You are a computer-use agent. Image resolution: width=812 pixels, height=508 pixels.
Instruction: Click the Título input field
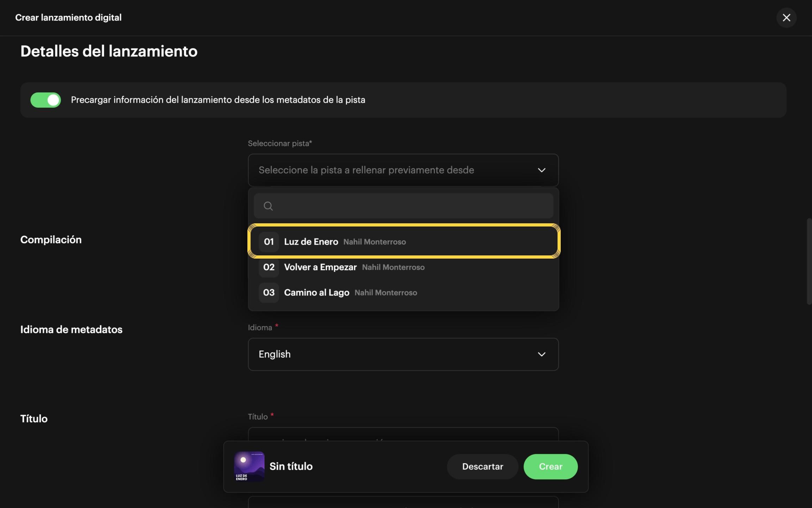[403, 434]
